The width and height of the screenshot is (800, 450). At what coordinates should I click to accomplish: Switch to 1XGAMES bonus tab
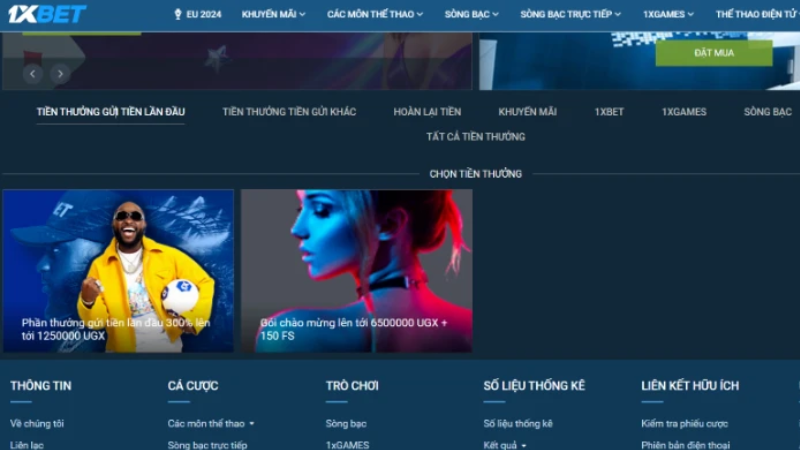point(684,112)
